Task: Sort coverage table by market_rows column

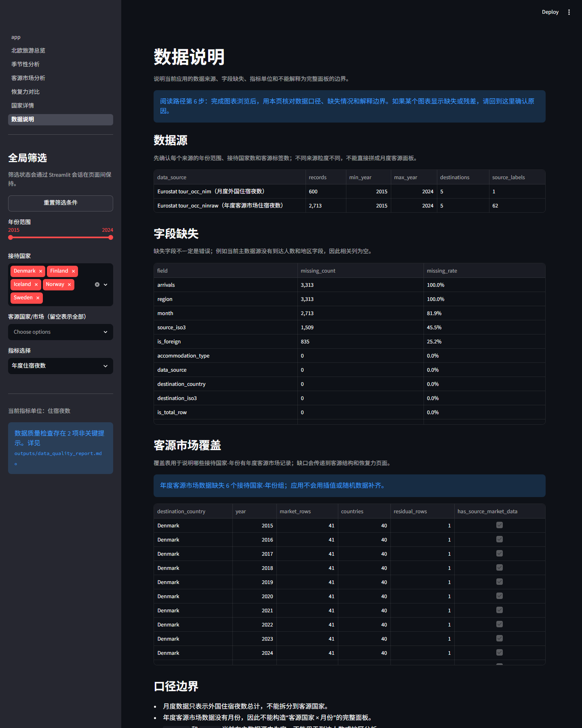Action: pyautogui.click(x=307, y=511)
